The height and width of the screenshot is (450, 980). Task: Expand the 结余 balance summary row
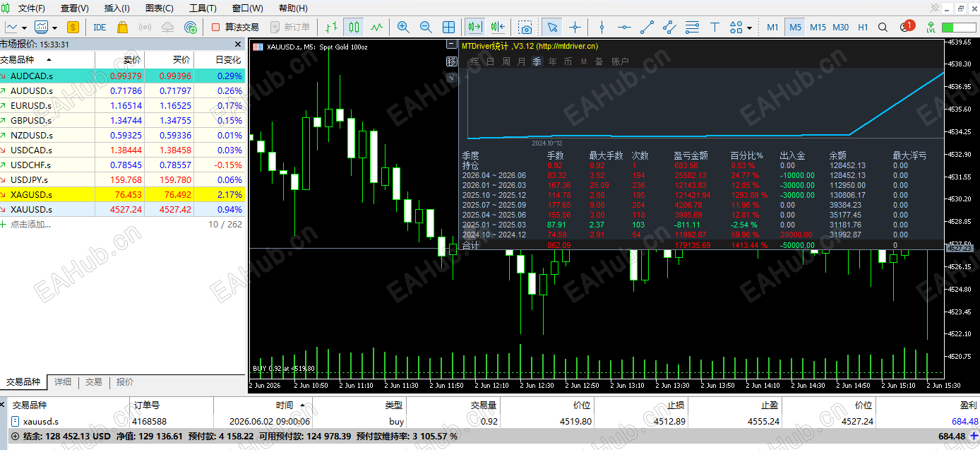tap(16, 436)
